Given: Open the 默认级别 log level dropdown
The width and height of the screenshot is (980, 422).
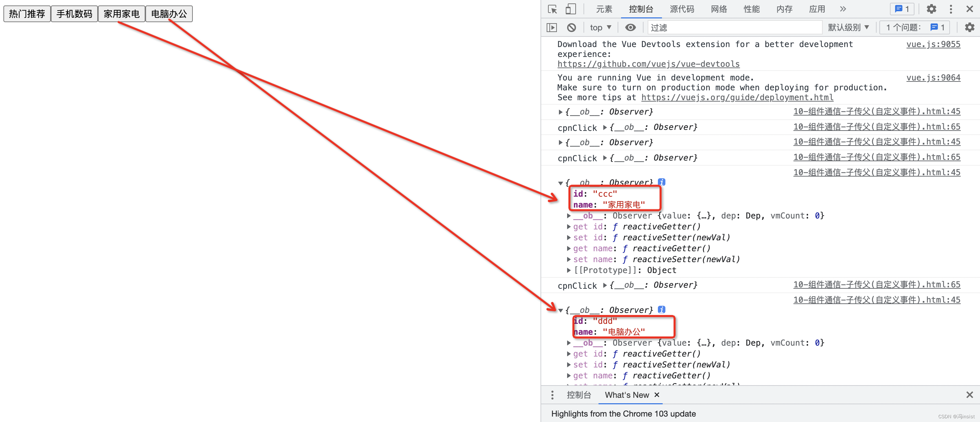Looking at the screenshot, I should pos(848,27).
